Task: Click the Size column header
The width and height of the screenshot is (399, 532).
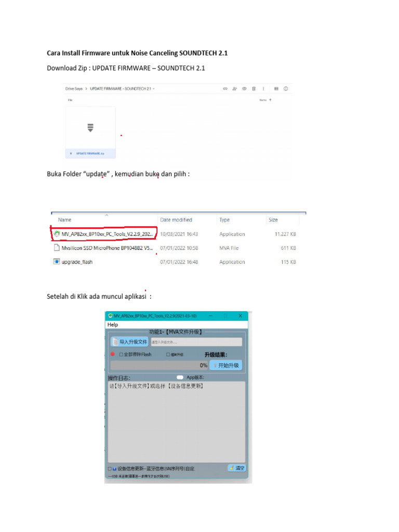Action: coord(273,220)
